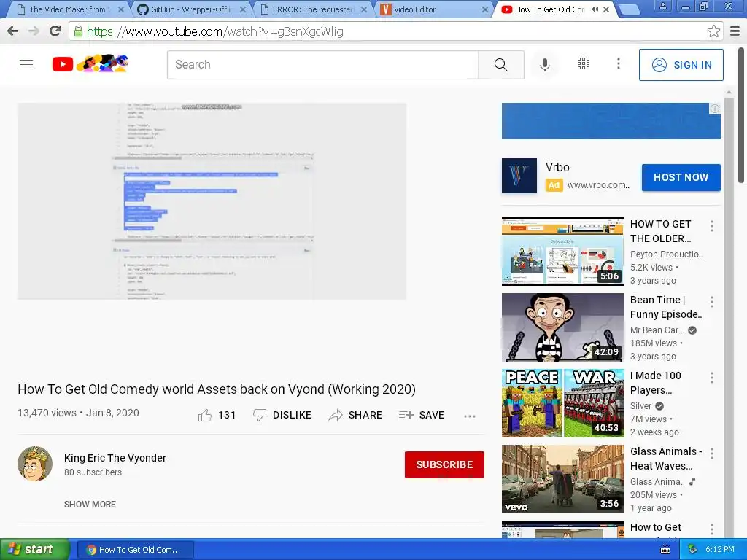The image size is (747, 560).
Task: Open the Chrome main menu
Action: (735, 31)
